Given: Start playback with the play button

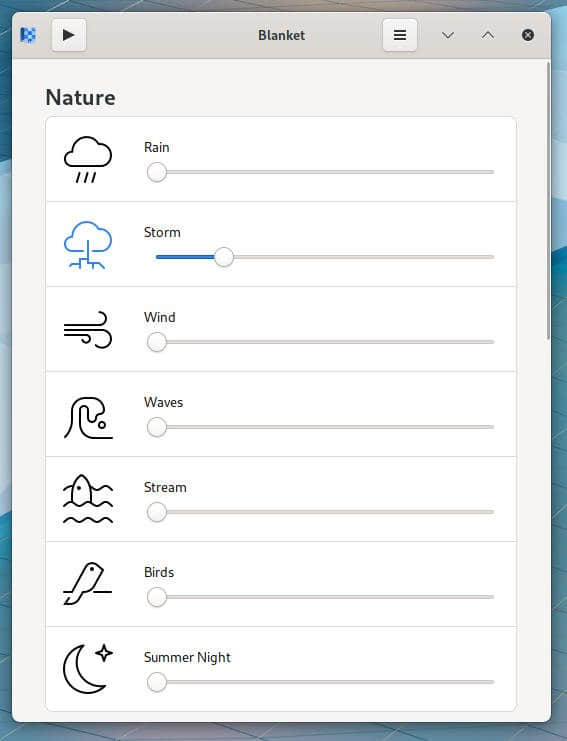Looking at the screenshot, I should [69, 35].
